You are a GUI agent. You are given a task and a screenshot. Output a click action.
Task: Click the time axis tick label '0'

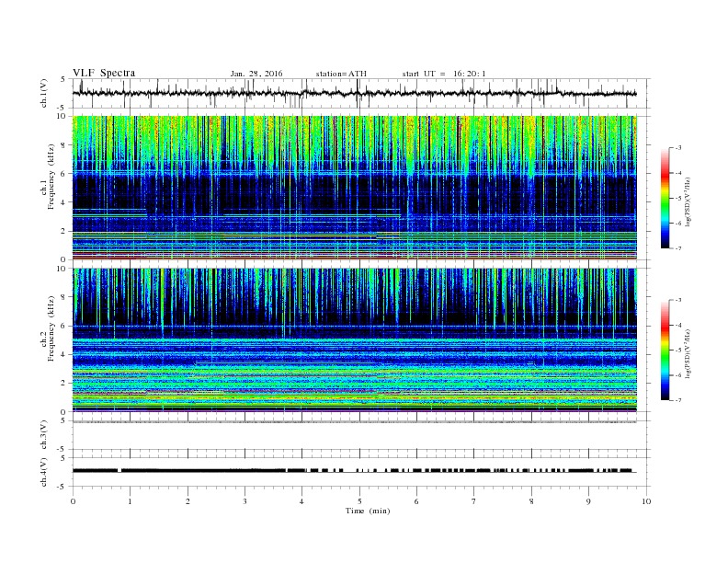(x=73, y=501)
